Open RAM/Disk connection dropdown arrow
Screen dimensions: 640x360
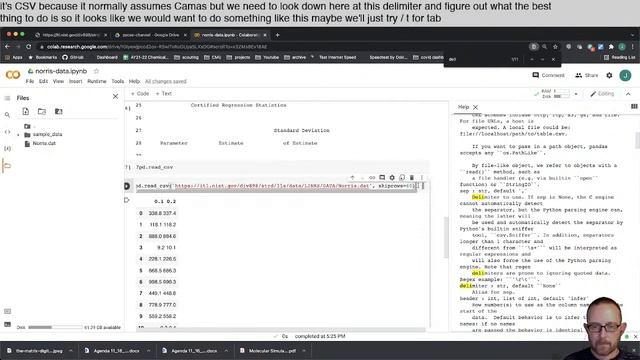click(x=576, y=94)
